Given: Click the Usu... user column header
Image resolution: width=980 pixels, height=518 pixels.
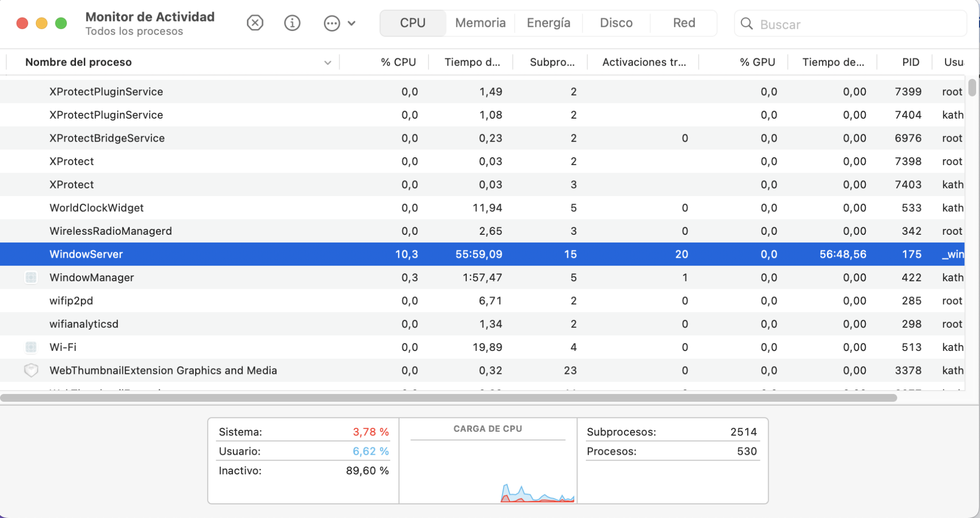Looking at the screenshot, I should tap(954, 62).
